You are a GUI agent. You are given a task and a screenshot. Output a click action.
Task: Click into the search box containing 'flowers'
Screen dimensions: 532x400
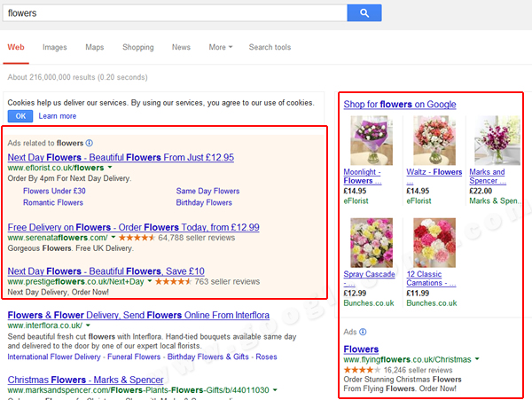click(173, 13)
